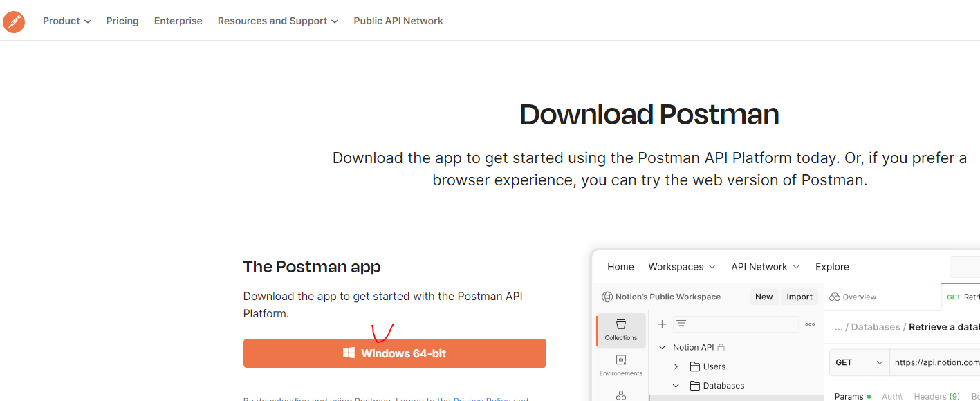This screenshot has height=401, width=980.
Task: Expand the API Network dropdown in the app preview
Action: point(765,267)
